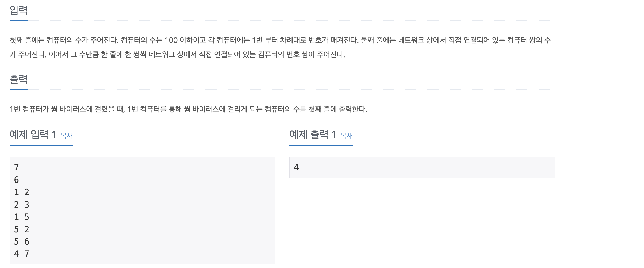Click the second line 6 in sample input
644x268 pixels.
[17, 180]
